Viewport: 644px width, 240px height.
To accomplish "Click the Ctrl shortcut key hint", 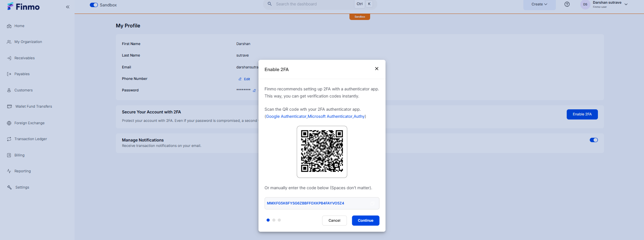I will click(360, 4).
